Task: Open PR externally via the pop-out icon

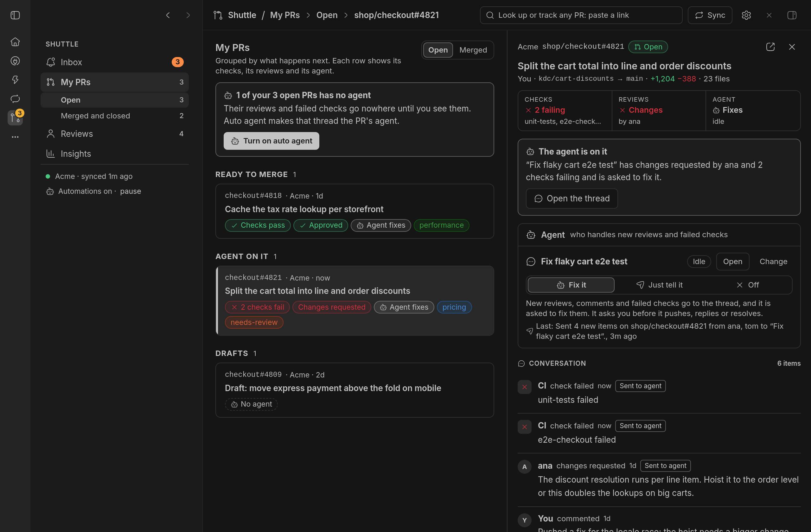Action: [x=770, y=47]
